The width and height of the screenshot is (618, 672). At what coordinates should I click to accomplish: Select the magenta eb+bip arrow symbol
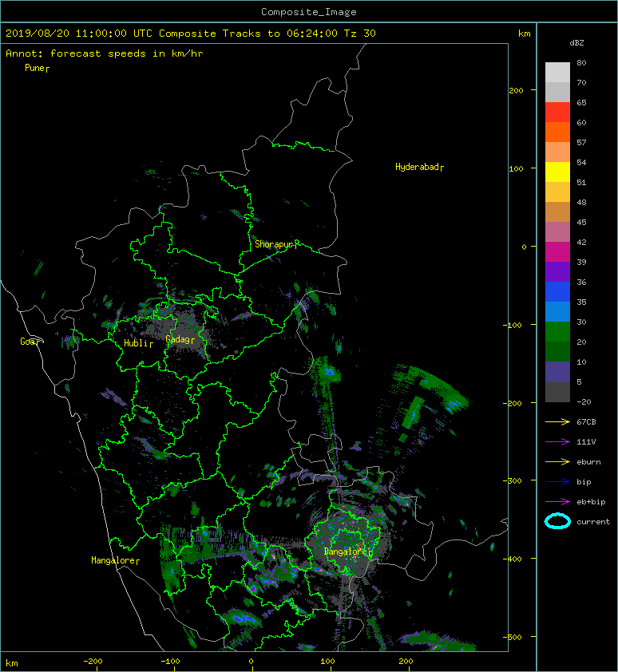tap(557, 502)
